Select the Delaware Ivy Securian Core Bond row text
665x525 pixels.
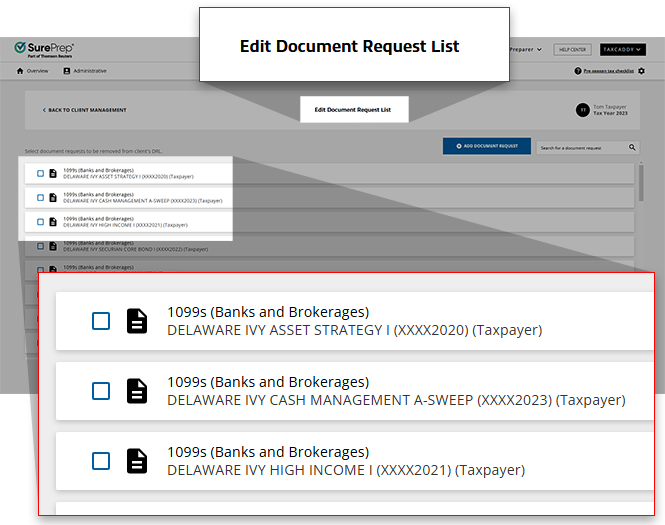pyautogui.click(x=136, y=249)
